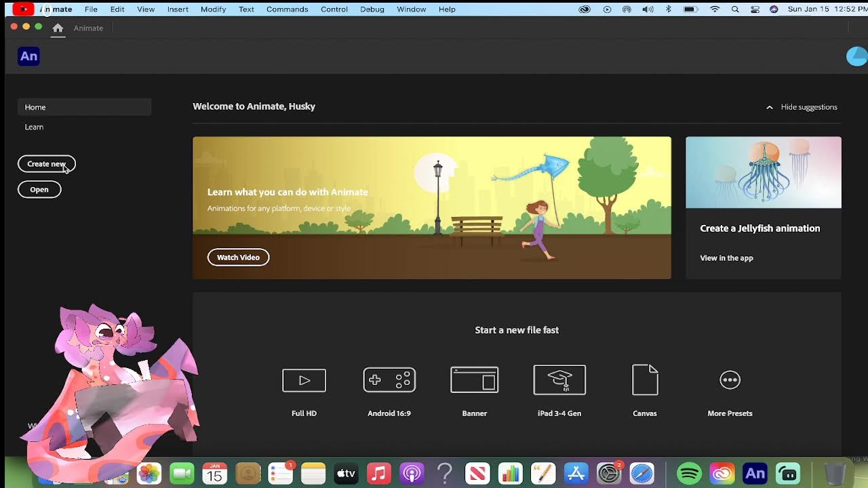Open the volume icon in menu bar

coord(648,9)
